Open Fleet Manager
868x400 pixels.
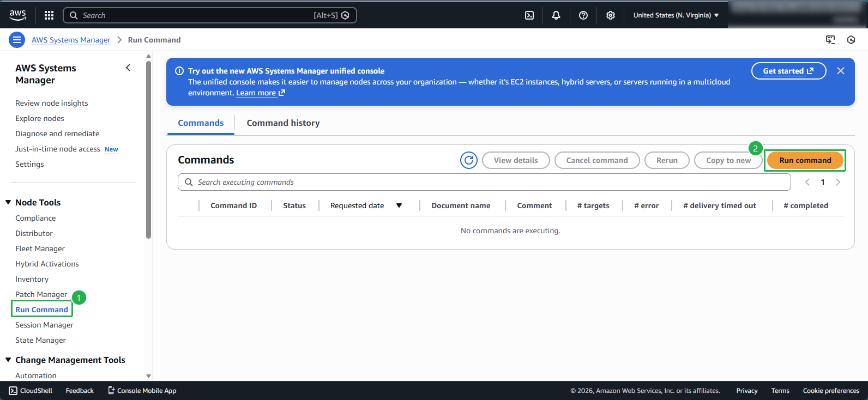coord(40,249)
